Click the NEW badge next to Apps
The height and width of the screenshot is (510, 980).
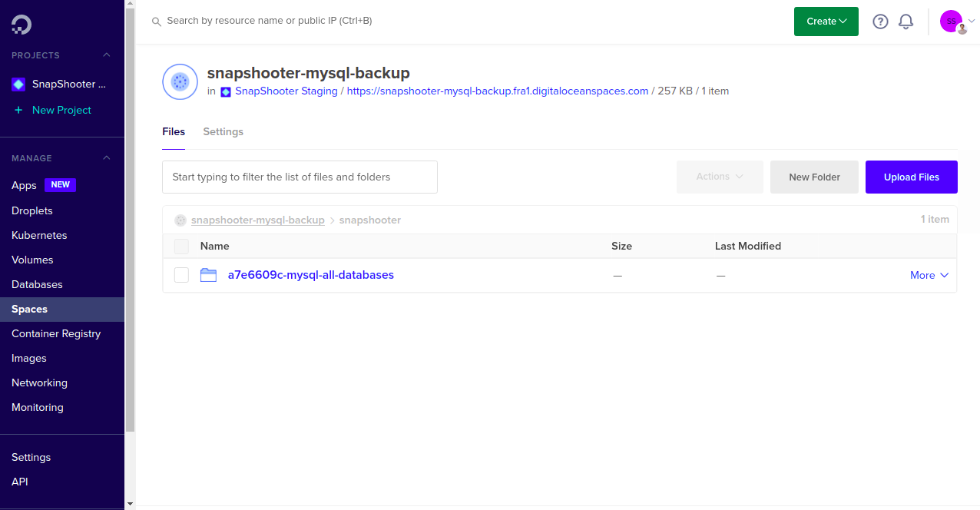click(61, 185)
